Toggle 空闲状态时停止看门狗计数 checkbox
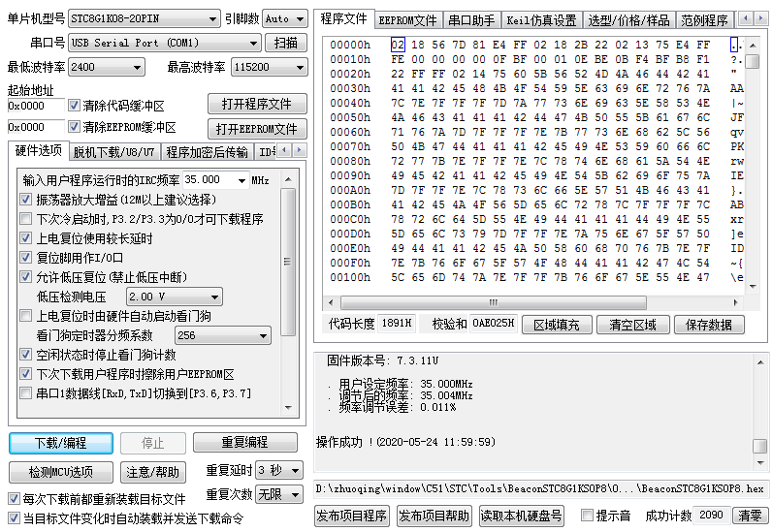This screenshot has width=772, height=532. tap(25, 355)
